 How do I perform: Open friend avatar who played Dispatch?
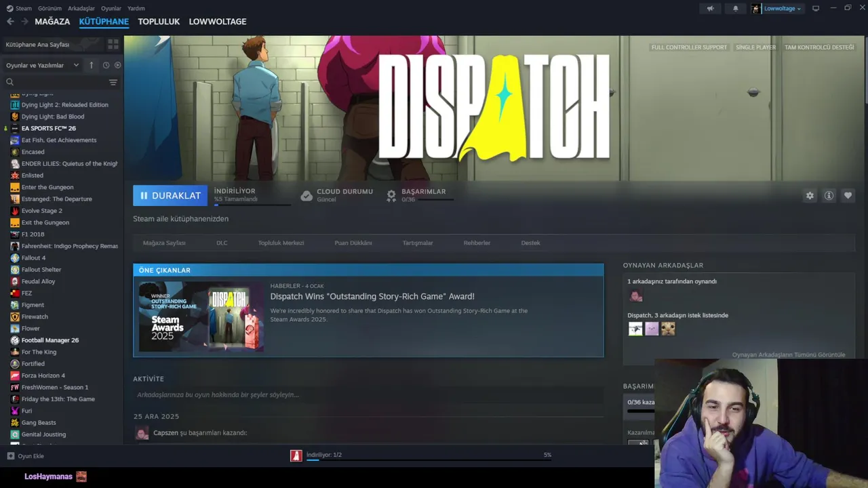pos(635,296)
